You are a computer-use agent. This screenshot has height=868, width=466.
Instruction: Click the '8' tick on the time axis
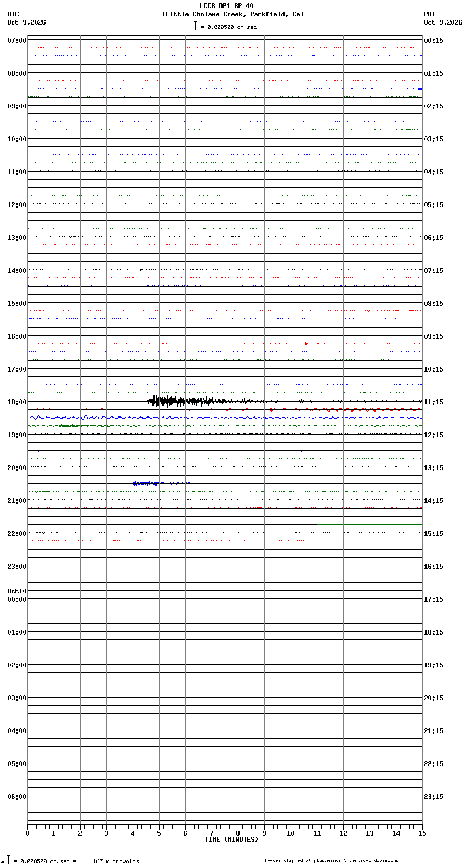point(238,833)
